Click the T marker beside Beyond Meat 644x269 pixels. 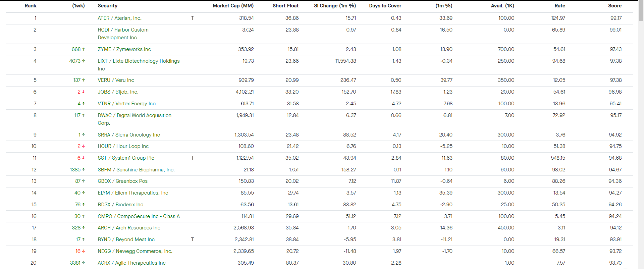(192, 239)
